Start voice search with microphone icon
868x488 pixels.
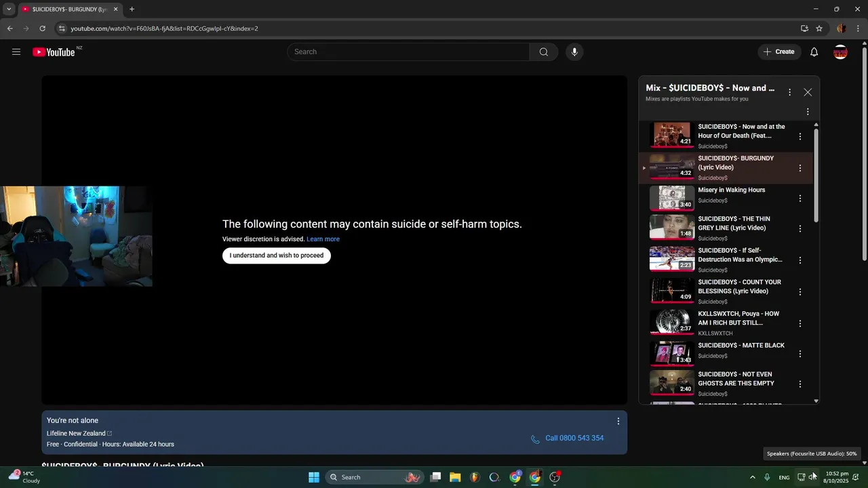click(574, 52)
